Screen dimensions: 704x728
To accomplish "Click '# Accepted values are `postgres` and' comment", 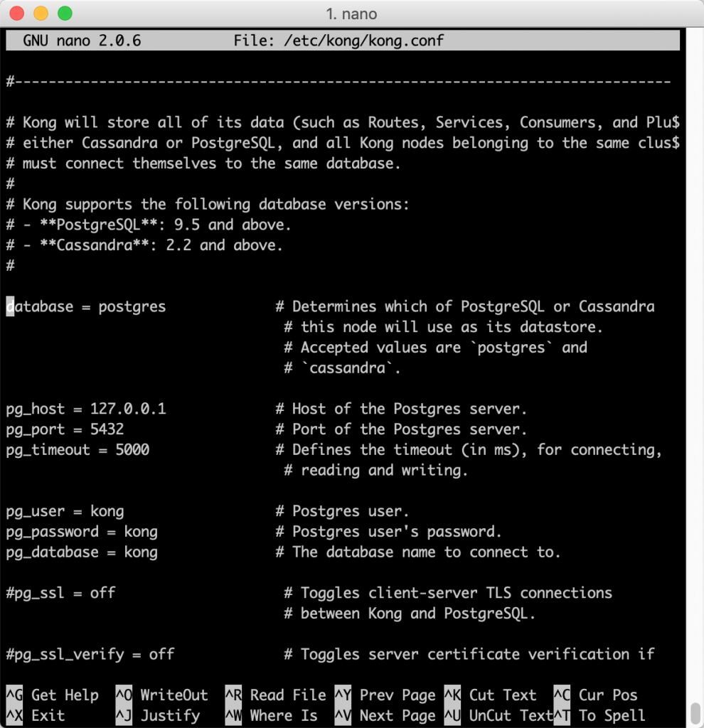I will [435, 348].
